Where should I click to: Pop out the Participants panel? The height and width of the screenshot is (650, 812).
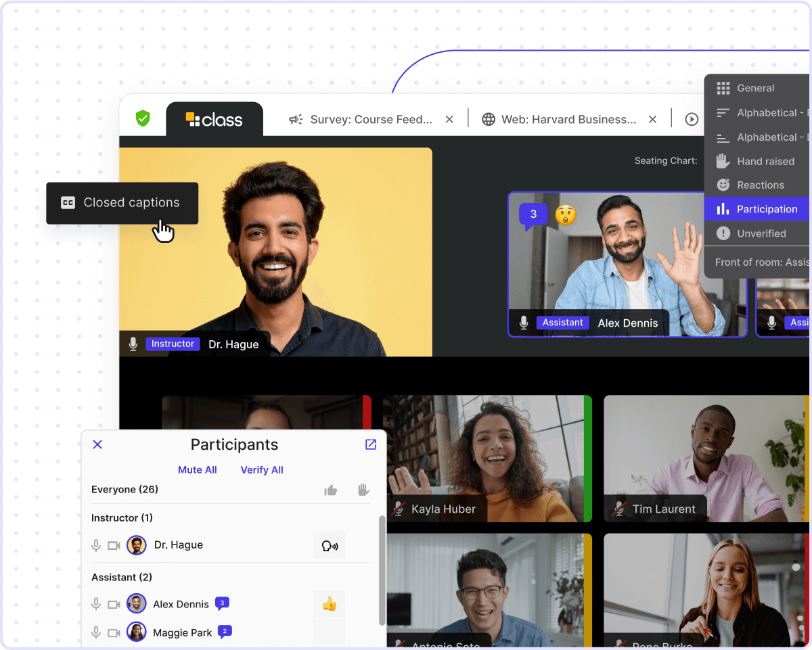[371, 444]
